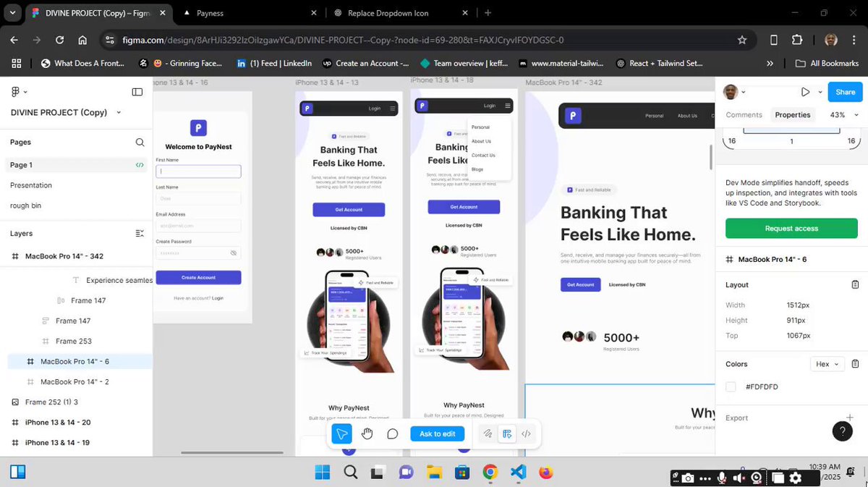Select the Move tool in bottom toolbar
This screenshot has width=868, height=487.
(x=341, y=433)
